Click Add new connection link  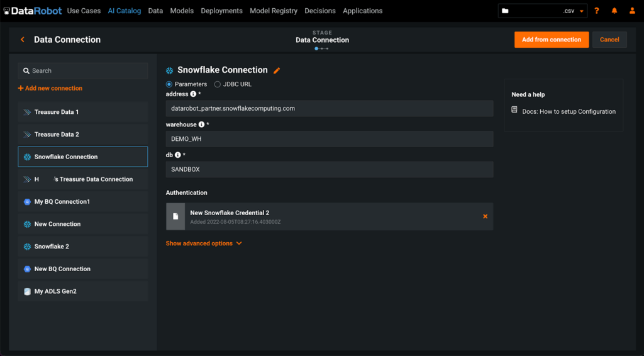50,89
